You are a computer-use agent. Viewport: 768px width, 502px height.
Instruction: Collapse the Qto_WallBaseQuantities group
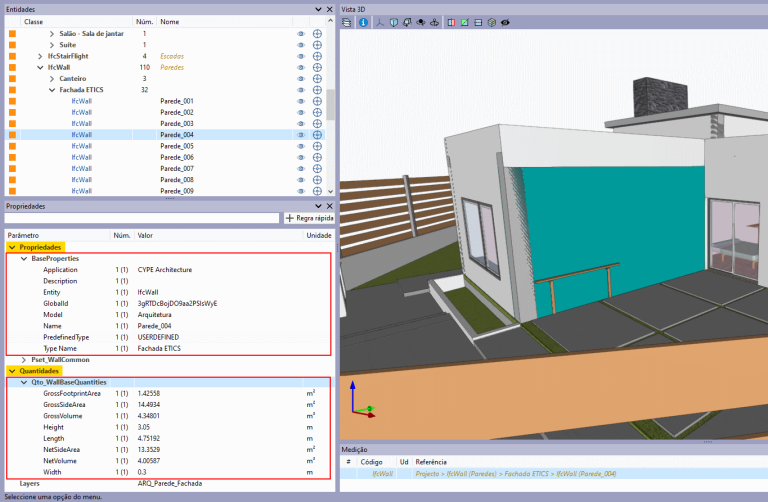(24, 382)
